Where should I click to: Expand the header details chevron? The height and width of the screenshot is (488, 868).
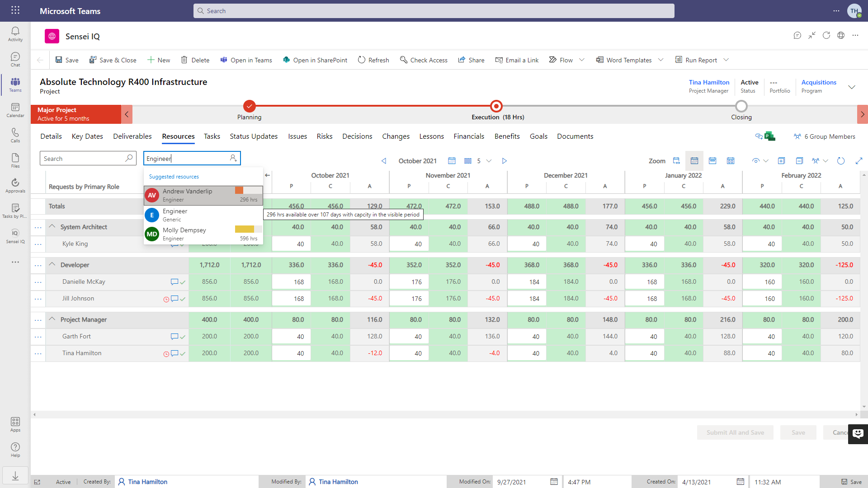click(x=852, y=87)
